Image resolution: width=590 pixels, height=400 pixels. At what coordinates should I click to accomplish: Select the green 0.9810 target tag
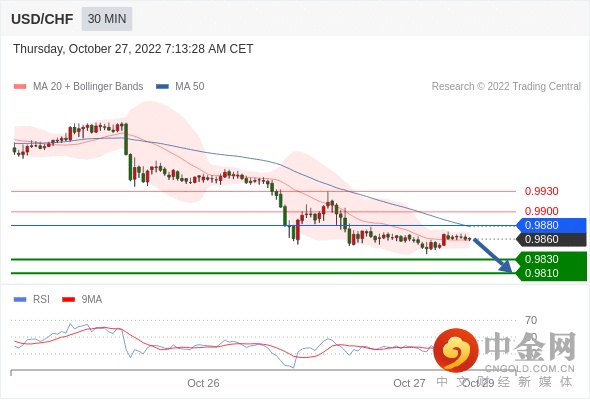pyautogui.click(x=551, y=273)
